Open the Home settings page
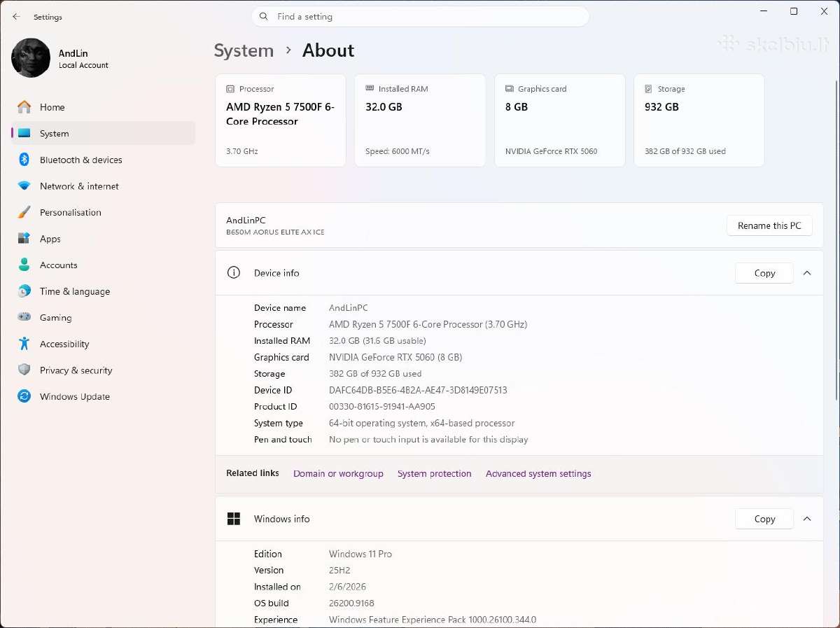 103,107
